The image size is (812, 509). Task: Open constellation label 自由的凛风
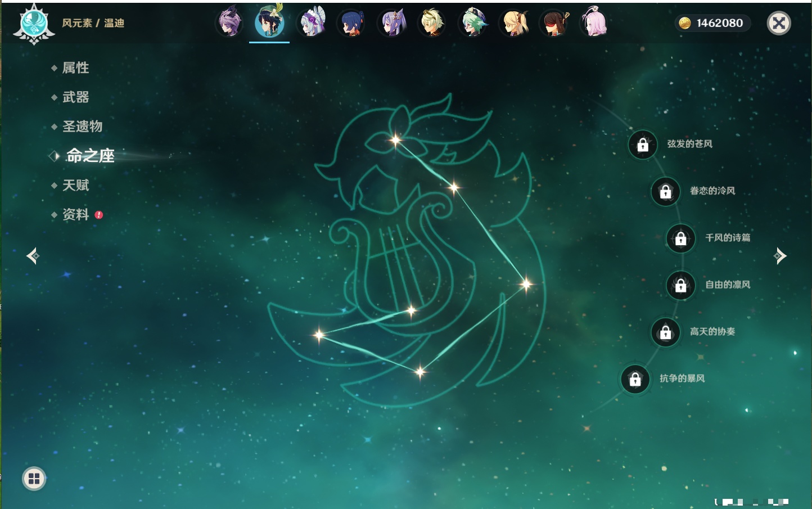[728, 285]
